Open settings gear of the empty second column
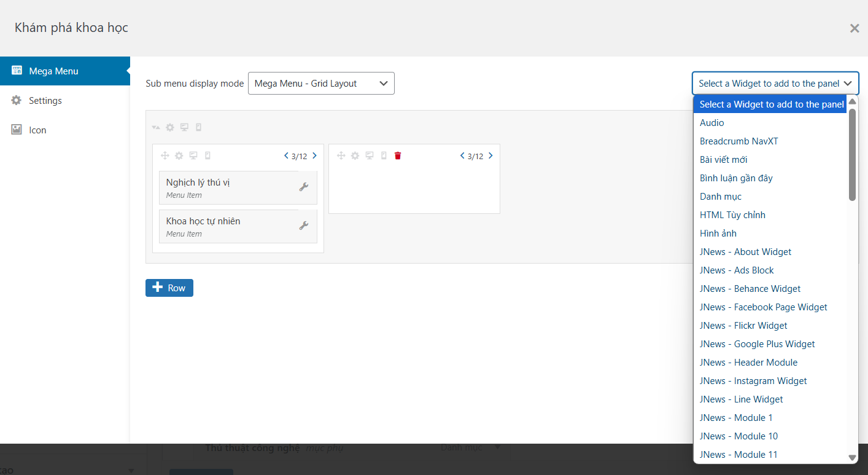 pyautogui.click(x=355, y=156)
